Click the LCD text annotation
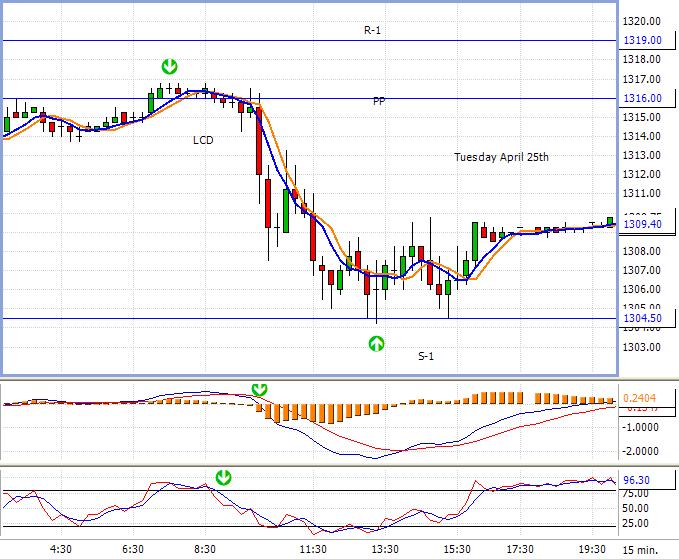 tap(203, 141)
